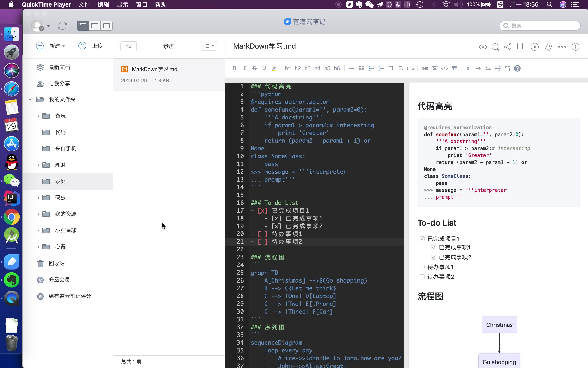Click the highlight marker icon
Viewport: 588px width, 368px height.
[x=274, y=68]
